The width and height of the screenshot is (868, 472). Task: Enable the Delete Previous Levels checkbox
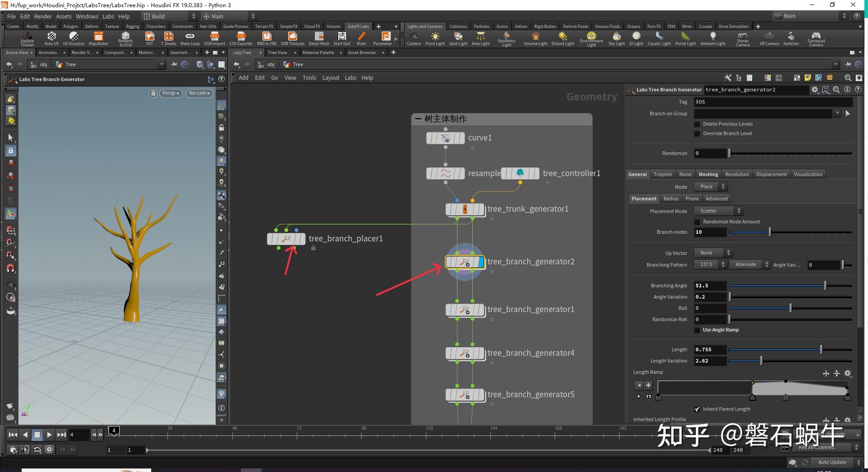697,124
